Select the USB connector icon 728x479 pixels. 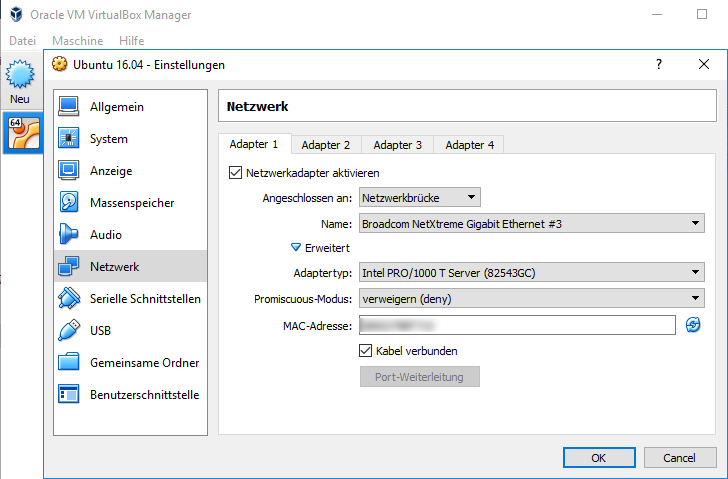click(69, 330)
